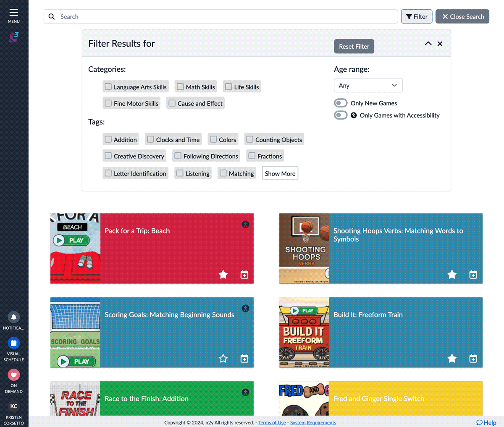Image resolution: width=504 pixels, height=427 pixels.
Task: Click the Help chat icon
Action: pyautogui.click(x=479, y=422)
